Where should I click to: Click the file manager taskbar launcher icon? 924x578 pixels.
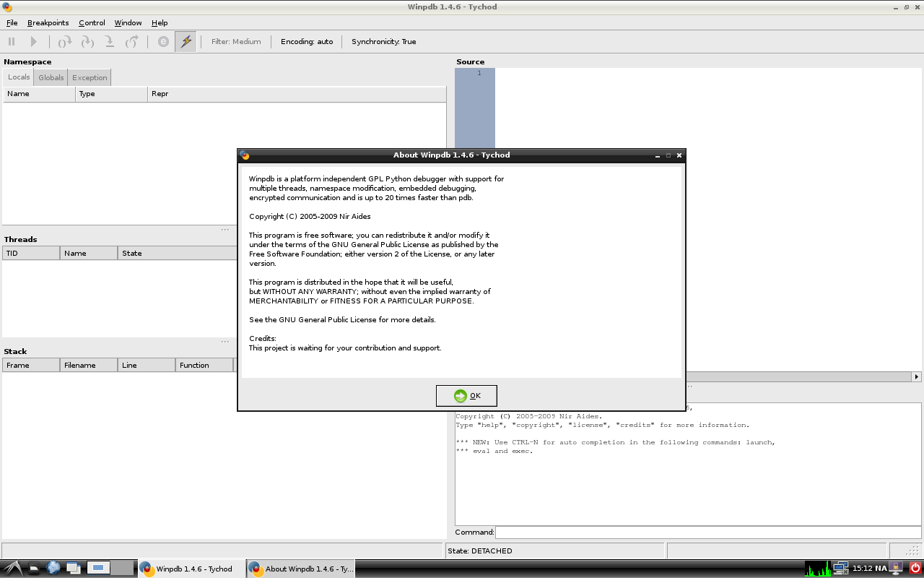(x=34, y=569)
